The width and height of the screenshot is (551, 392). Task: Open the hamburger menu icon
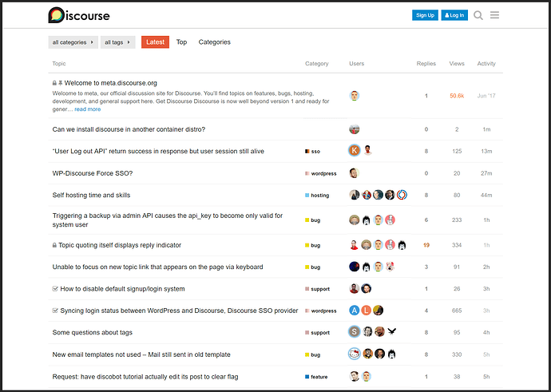pos(494,15)
